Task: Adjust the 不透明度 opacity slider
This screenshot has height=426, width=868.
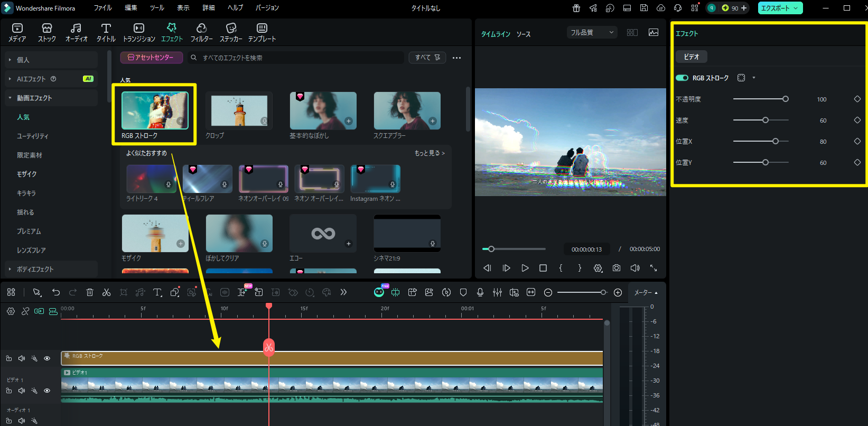Action: tap(761, 99)
